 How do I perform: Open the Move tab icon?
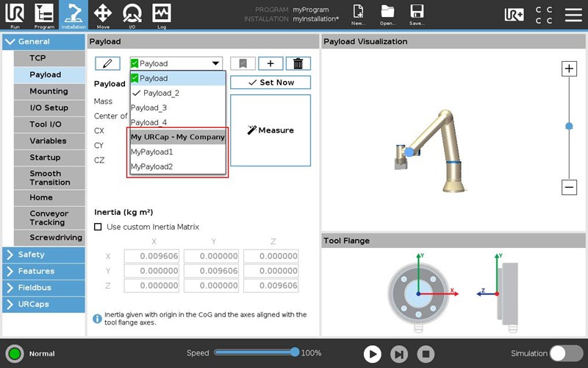pos(103,14)
